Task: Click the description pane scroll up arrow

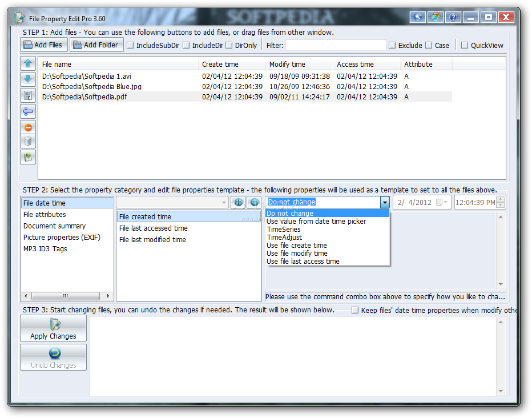Action: click(x=501, y=217)
